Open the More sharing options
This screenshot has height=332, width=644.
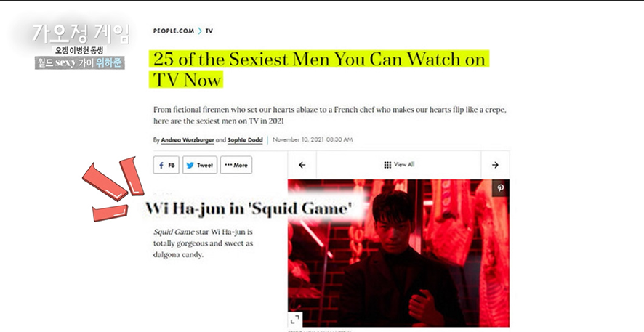pyautogui.click(x=236, y=165)
